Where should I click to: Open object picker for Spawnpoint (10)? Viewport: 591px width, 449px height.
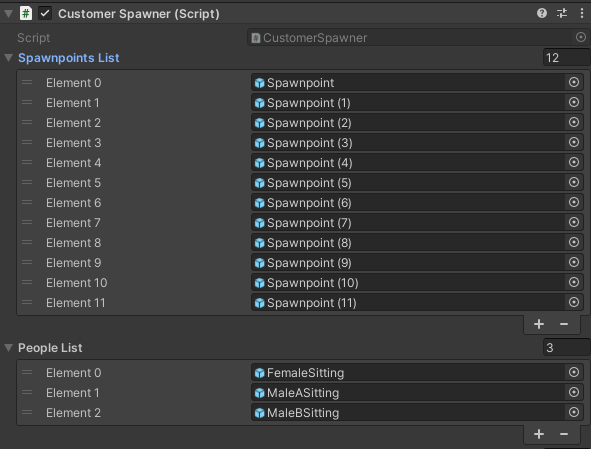tap(574, 282)
